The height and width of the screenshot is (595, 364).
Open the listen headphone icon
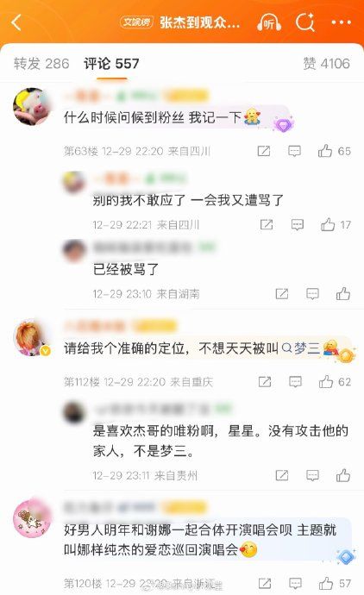point(269,22)
